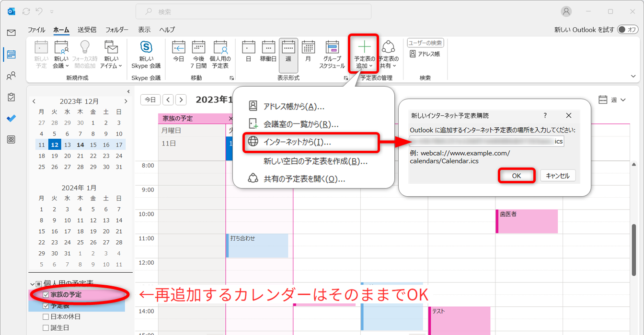Click New Skype Meeting icon
Screen dimensions: 644x335
(x=146, y=54)
